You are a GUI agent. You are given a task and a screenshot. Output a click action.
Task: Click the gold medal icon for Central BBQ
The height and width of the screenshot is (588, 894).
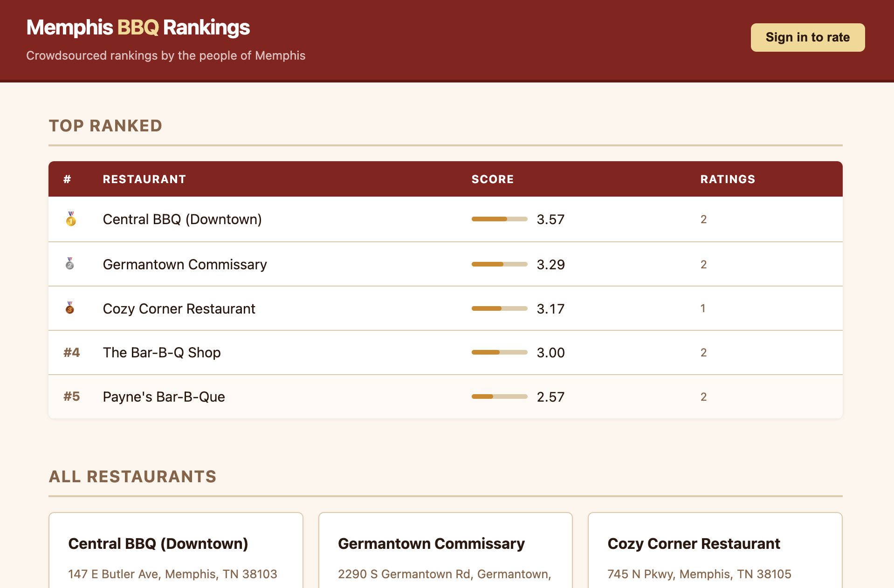[x=71, y=219]
